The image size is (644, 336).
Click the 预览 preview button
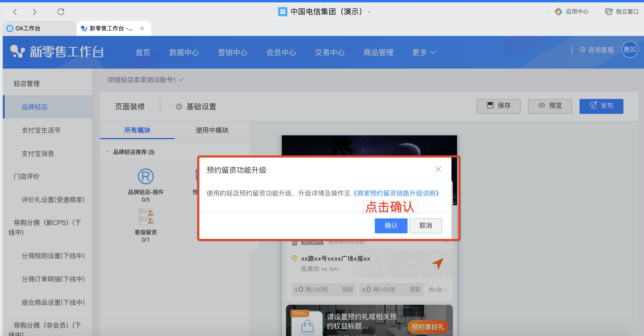click(x=550, y=106)
